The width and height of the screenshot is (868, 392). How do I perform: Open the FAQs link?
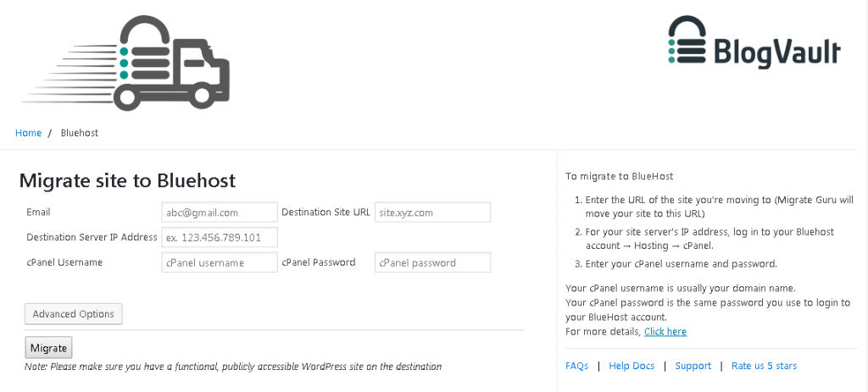tap(576, 366)
